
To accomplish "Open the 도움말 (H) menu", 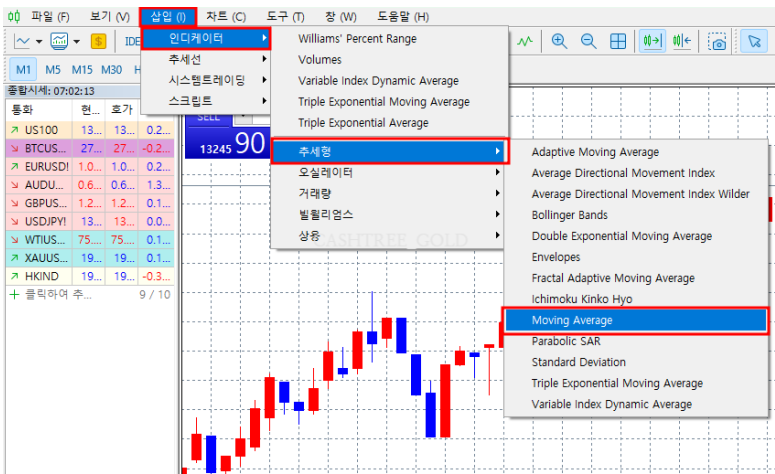I will [x=403, y=17].
